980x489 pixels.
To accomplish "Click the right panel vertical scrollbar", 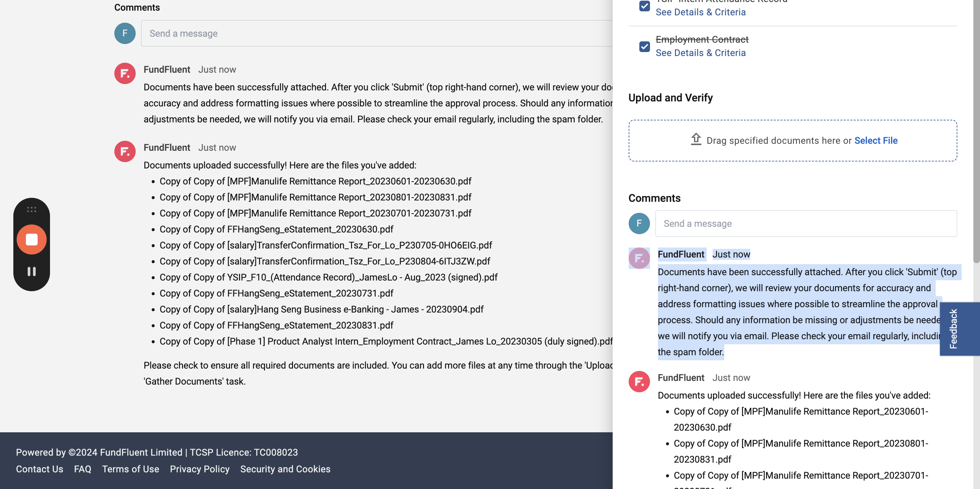I will tap(976, 131).
